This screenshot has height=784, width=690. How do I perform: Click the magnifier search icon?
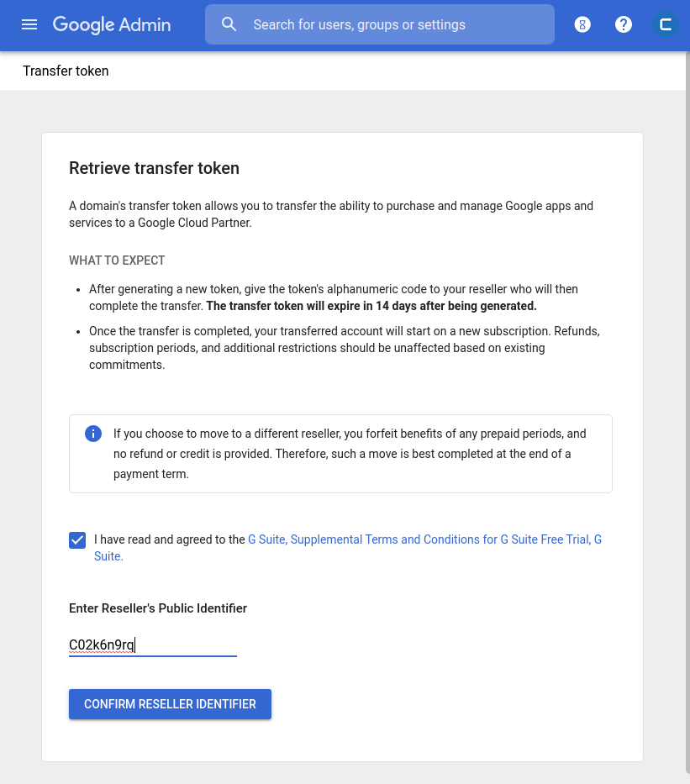click(x=229, y=24)
